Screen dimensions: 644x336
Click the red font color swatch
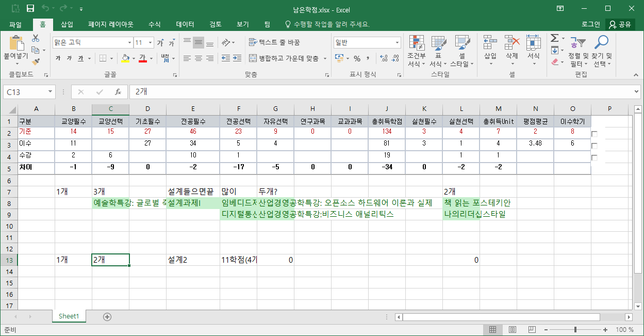click(143, 58)
